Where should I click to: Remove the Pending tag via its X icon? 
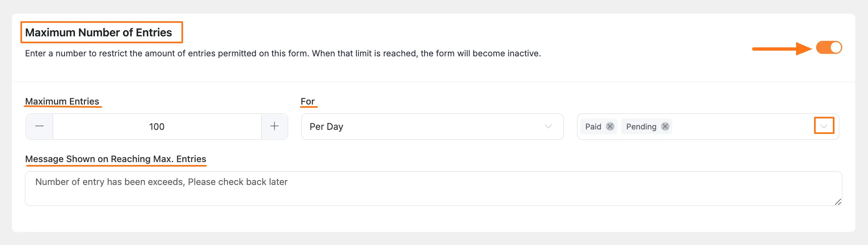[664, 127]
